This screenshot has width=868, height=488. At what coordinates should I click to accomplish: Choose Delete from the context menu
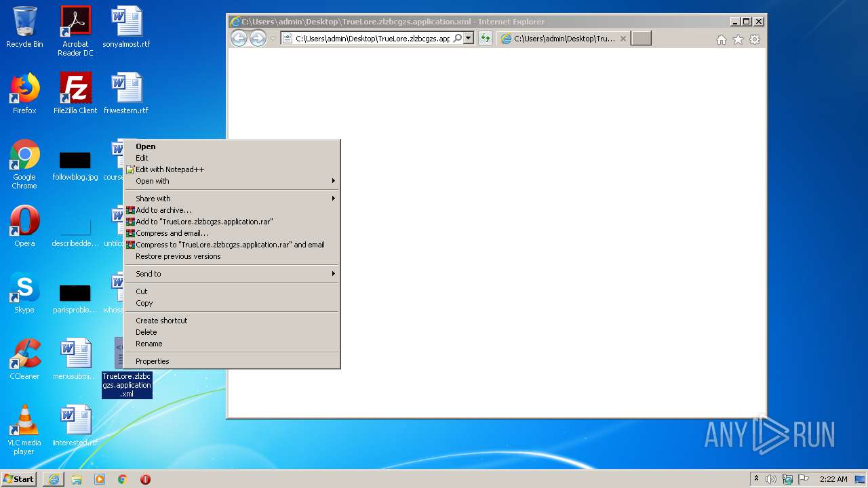click(x=232, y=332)
